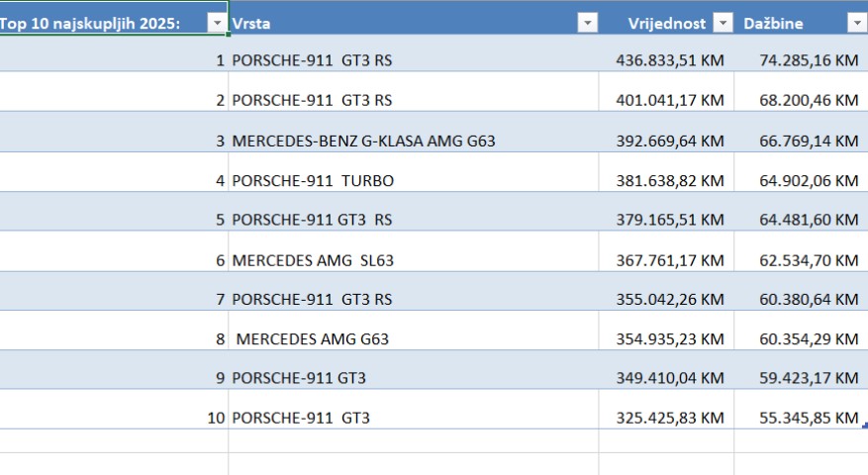
Task: Select rank number 1 cell
Action: 220,60
